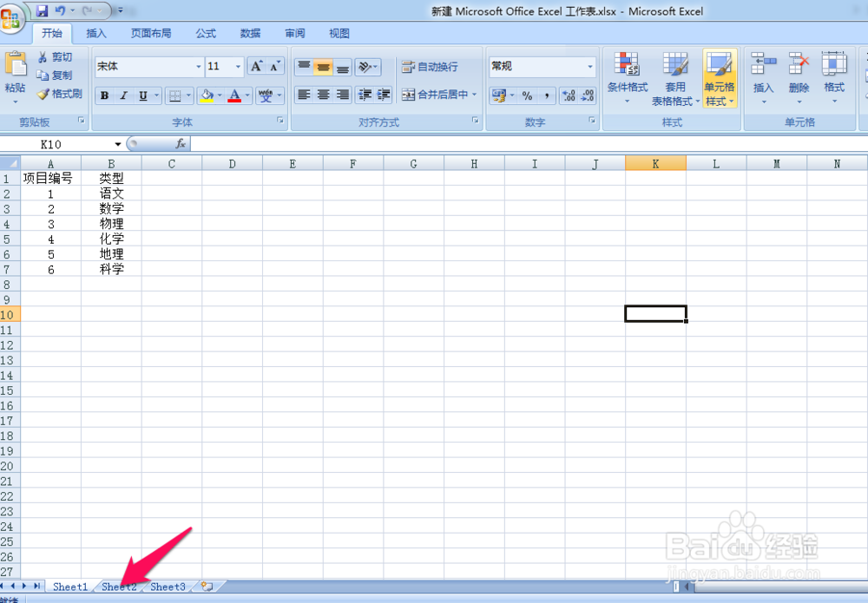868x603 pixels.
Task: Open number format 常规 dropdown
Action: (x=590, y=67)
